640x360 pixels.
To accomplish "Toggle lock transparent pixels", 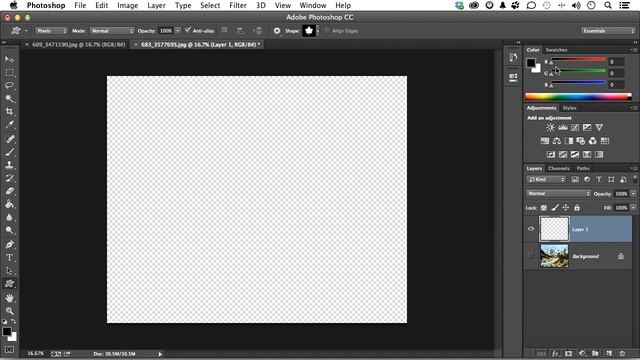I will coord(544,208).
